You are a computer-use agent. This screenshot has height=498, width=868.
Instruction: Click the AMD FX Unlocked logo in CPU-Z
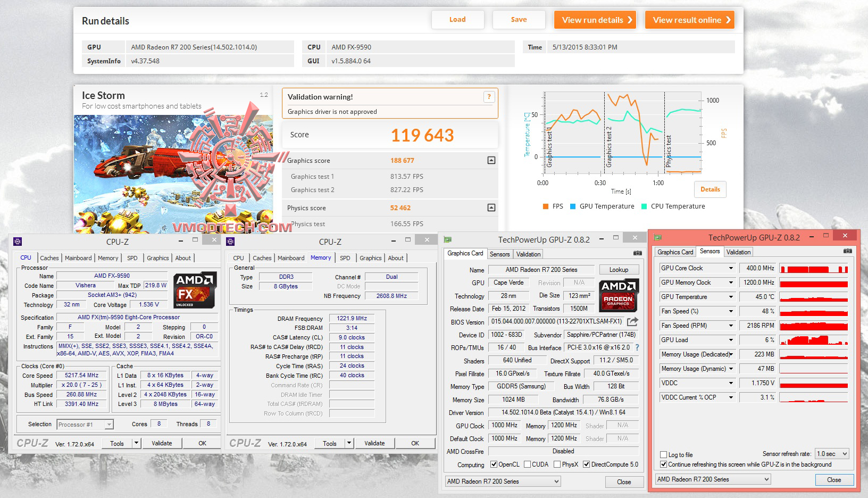pyautogui.click(x=195, y=290)
